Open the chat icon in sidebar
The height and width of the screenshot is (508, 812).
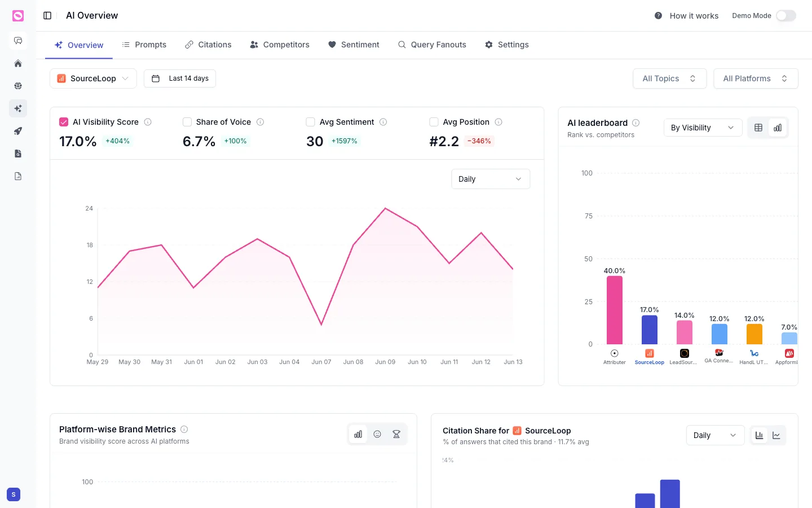(x=18, y=41)
